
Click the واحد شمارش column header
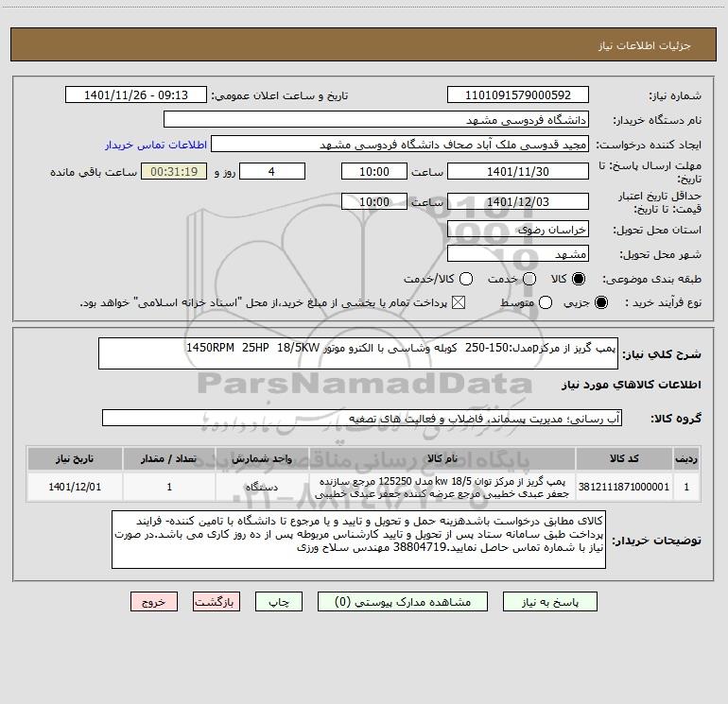262,458
